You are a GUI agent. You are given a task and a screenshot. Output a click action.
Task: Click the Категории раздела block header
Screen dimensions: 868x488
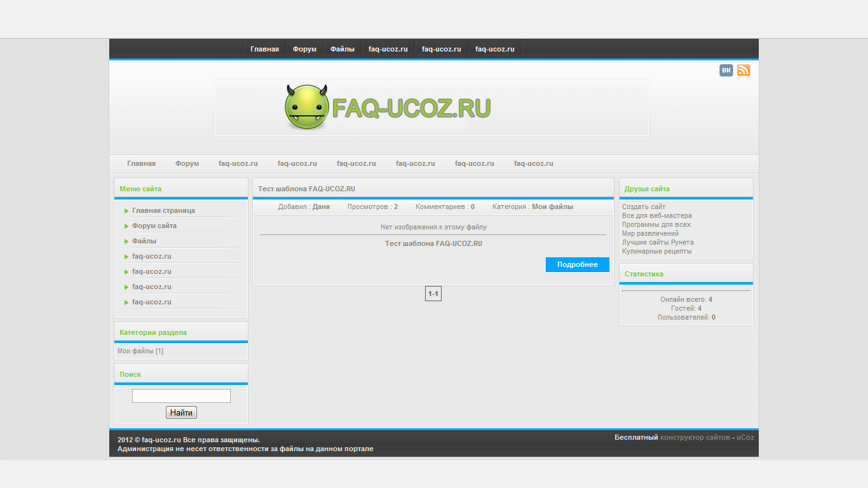pos(181,332)
